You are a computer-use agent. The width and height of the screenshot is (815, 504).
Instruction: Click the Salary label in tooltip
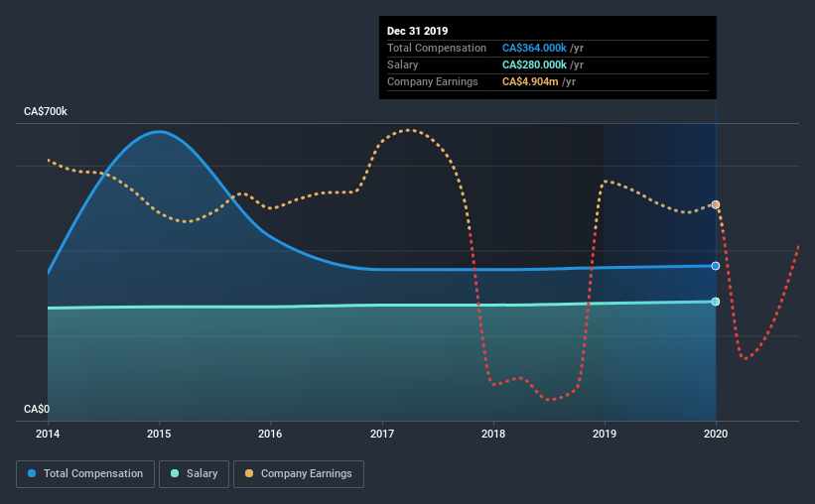pos(402,64)
